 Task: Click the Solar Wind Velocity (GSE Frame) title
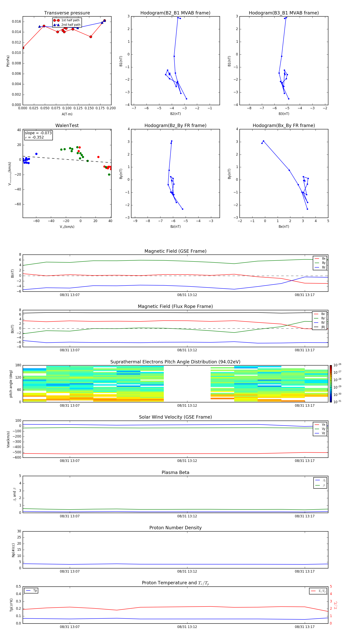[175, 417]
